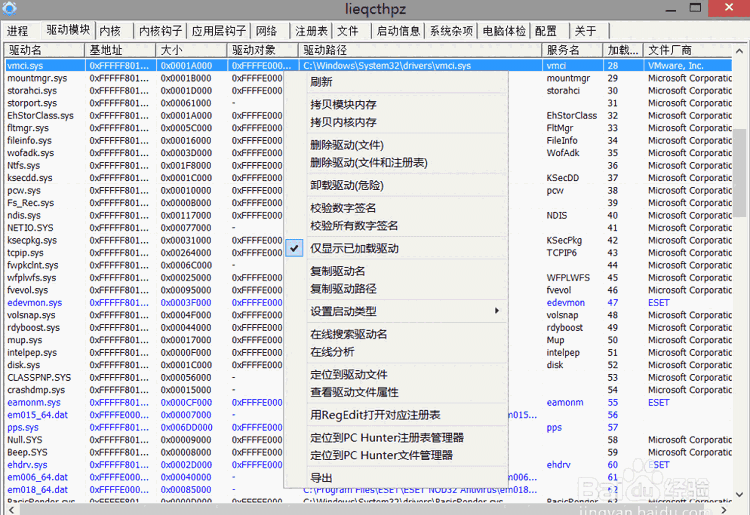The image size is (750, 515).
Task: Select the em015_64.dat driver entry
Action: click(37, 415)
